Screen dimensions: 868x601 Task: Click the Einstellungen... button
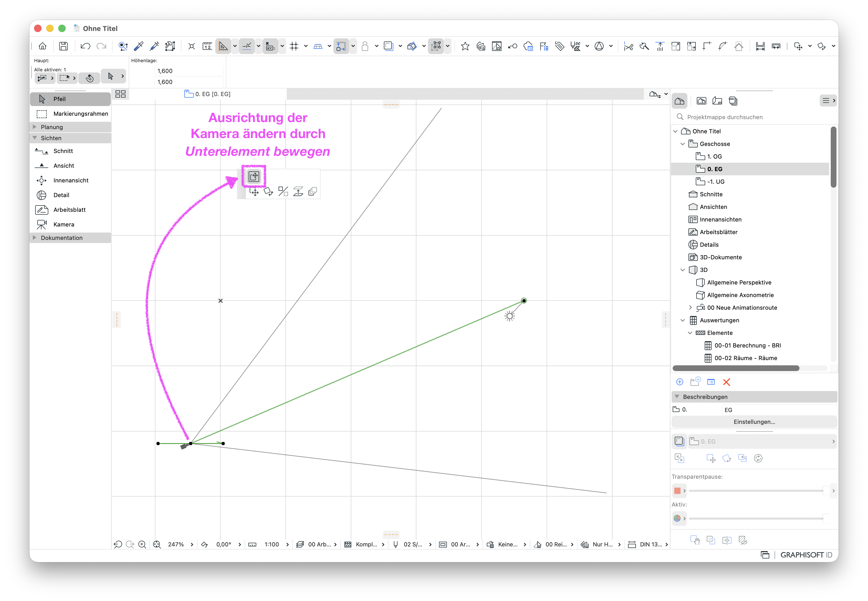point(754,422)
